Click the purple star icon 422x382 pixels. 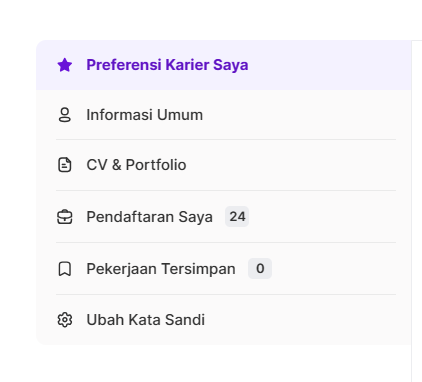click(65, 65)
